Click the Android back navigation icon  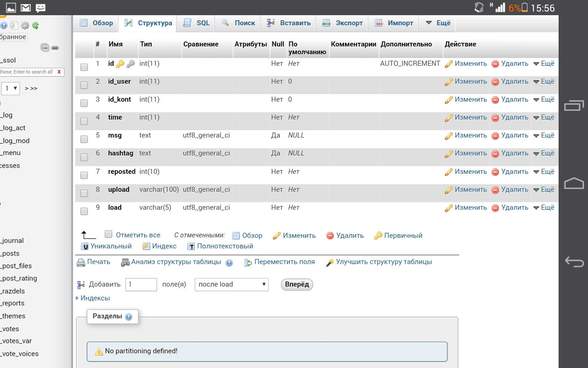click(574, 262)
